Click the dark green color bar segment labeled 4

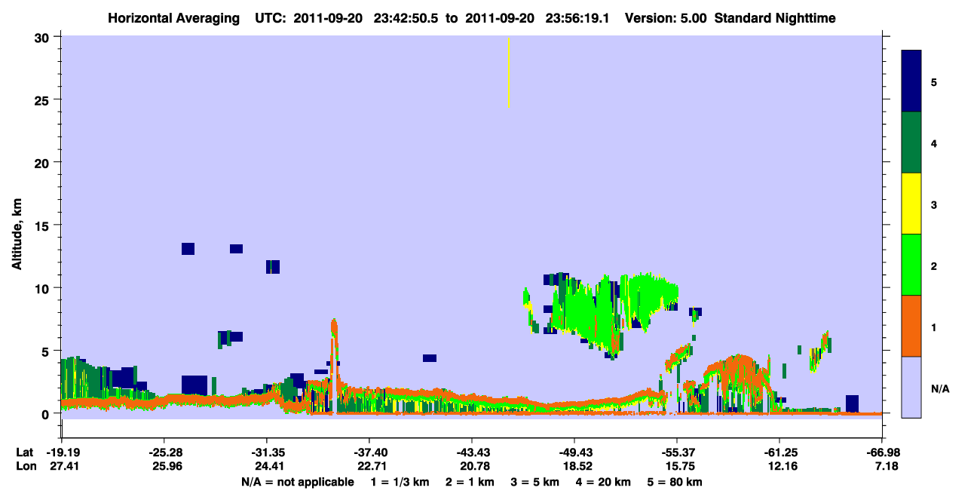(911, 143)
